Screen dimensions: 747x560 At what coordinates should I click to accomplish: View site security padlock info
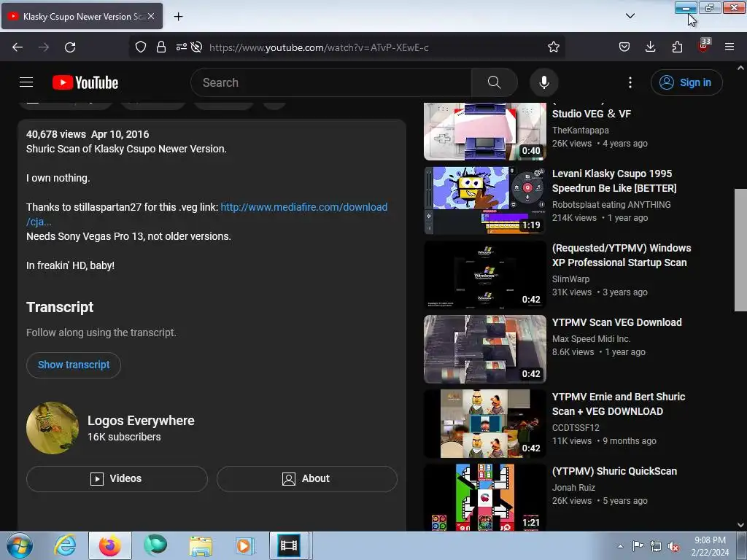pos(161,47)
